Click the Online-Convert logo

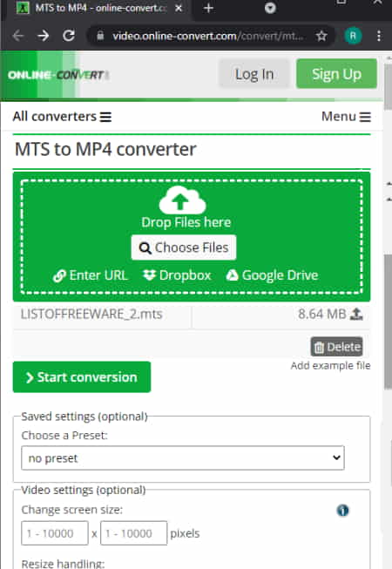58,75
